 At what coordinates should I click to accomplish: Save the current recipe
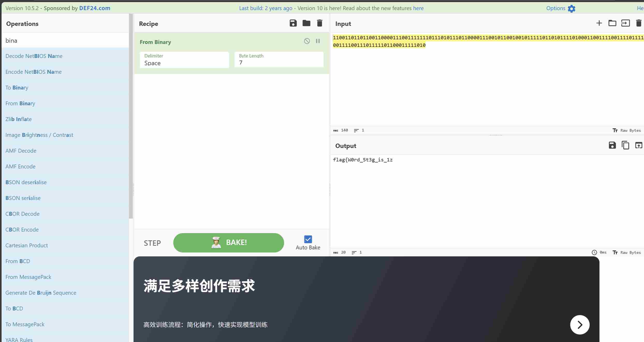point(293,23)
